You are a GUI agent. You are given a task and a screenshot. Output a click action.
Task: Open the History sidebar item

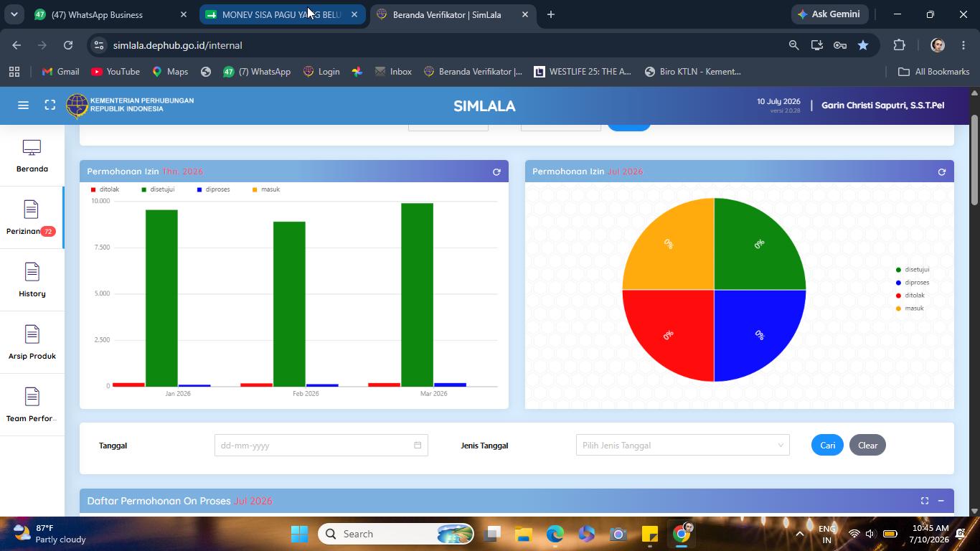click(32, 280)
